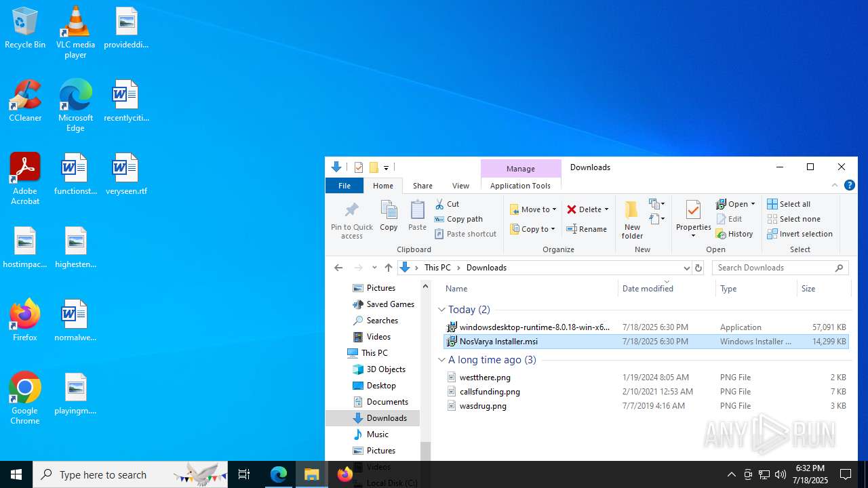Open Properties from the ribbon

coord(693,220)
